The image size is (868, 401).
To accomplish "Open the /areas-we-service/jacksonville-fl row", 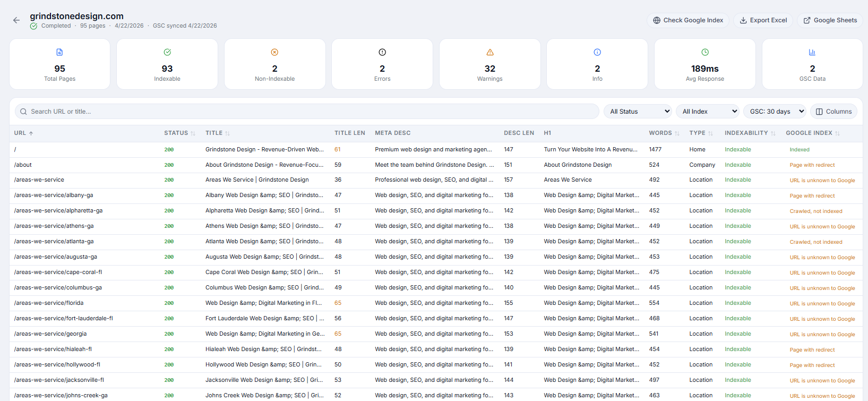I will click(436, 380).
